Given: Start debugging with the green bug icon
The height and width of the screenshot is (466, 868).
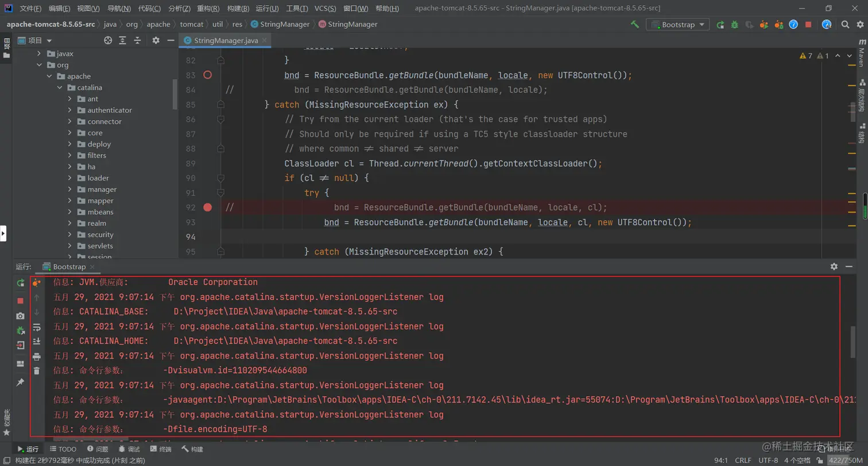Looking at the screenshot, I should click(734, 25).
